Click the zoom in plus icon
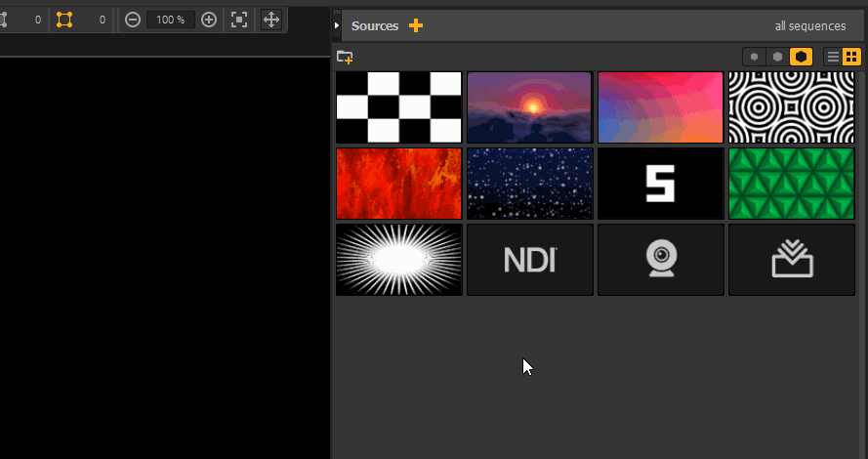 208,20
